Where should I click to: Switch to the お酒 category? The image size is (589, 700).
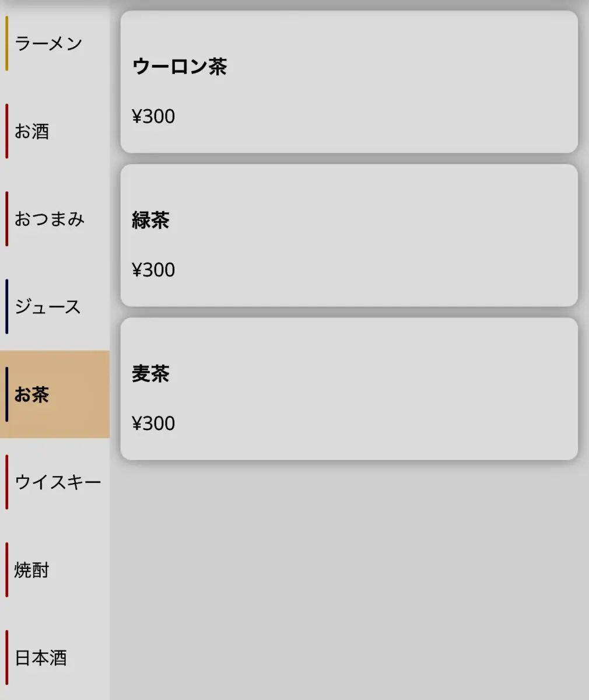click(55, 131)
